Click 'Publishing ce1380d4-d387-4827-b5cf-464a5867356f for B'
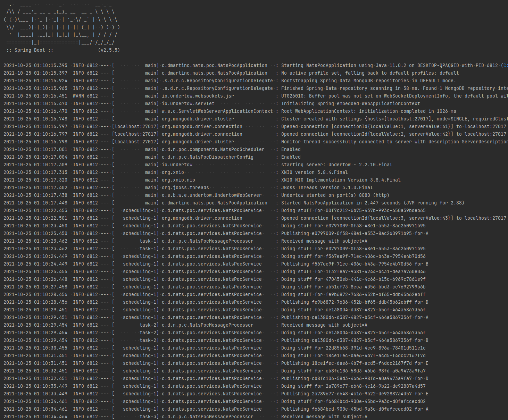This screenshot has width=508, height=420. tap(355, 341)
